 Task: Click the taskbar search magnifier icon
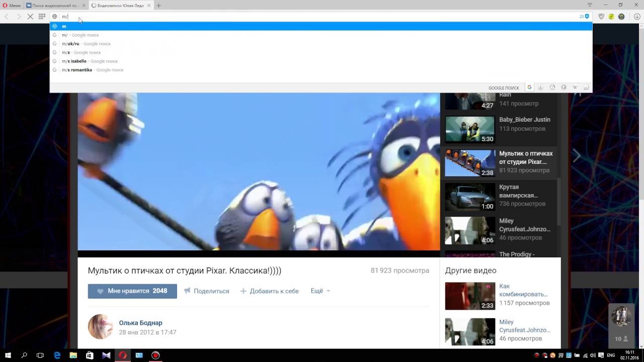point(24,355)
